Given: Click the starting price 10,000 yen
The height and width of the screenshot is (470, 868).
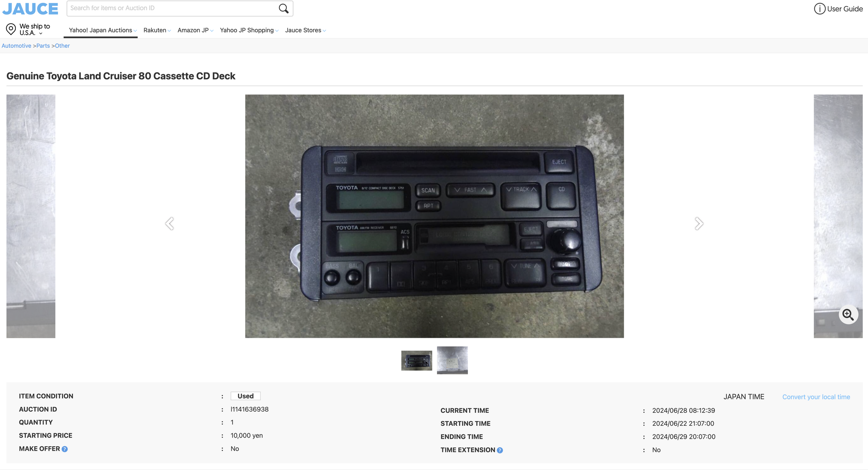Looking at the screenshot, I should [x=247, y=436].
